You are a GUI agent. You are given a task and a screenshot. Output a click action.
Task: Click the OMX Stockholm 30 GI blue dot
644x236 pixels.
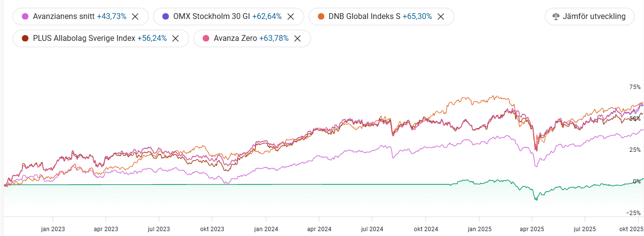[x=165, y=17]
